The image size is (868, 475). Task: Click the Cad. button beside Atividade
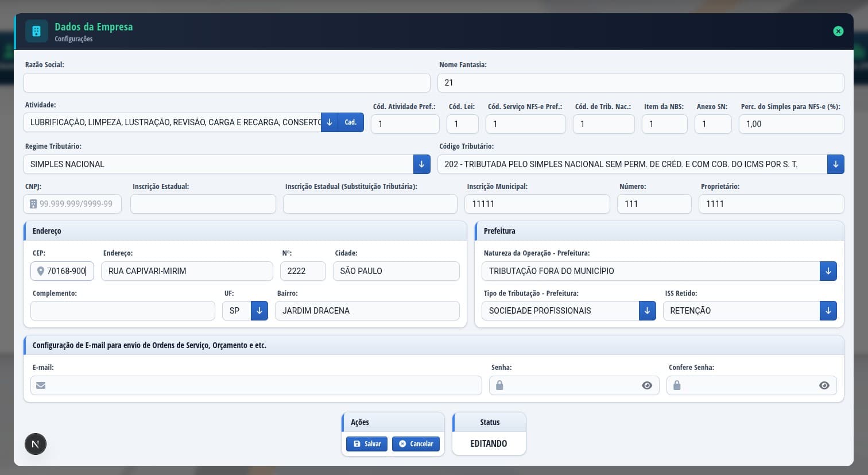pos(351,122)
